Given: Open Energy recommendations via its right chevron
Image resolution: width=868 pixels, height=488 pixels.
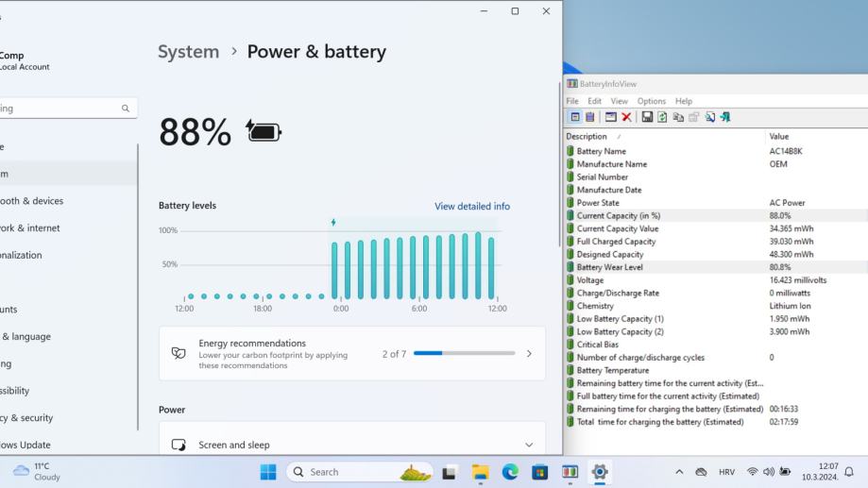Looking at the screenshot, I should coord(529,354).
